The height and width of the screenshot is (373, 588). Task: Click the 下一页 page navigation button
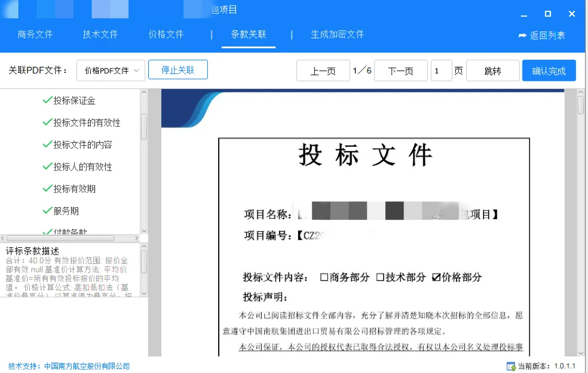pos(400,70)
